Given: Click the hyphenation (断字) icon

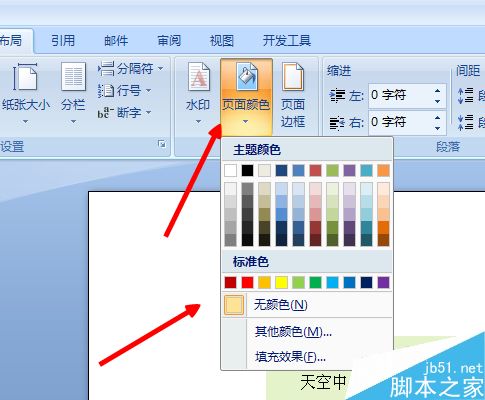Looking at the screenshot, I should coord(106,113).
